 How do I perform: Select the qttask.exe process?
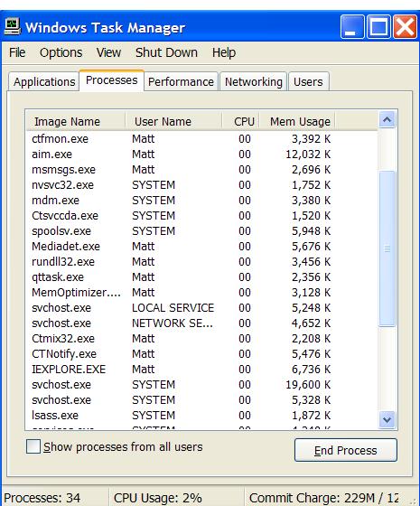(201, 277)
